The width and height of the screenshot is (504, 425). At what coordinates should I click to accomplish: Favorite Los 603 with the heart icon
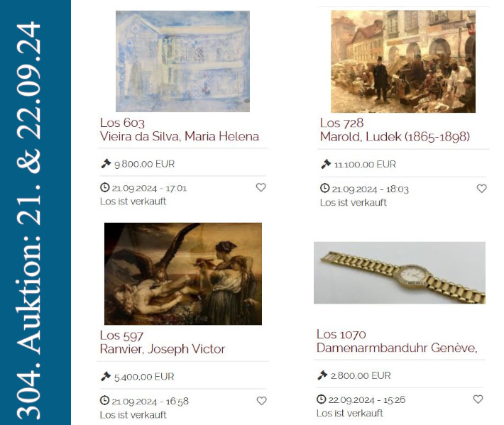(x=261, y=187)
